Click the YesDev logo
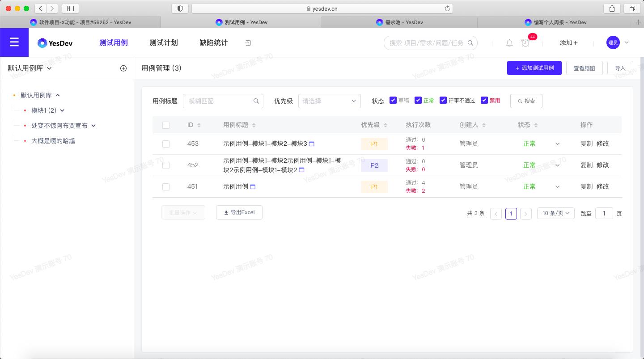The image size is (644, 359). click(x=55, y=42)
